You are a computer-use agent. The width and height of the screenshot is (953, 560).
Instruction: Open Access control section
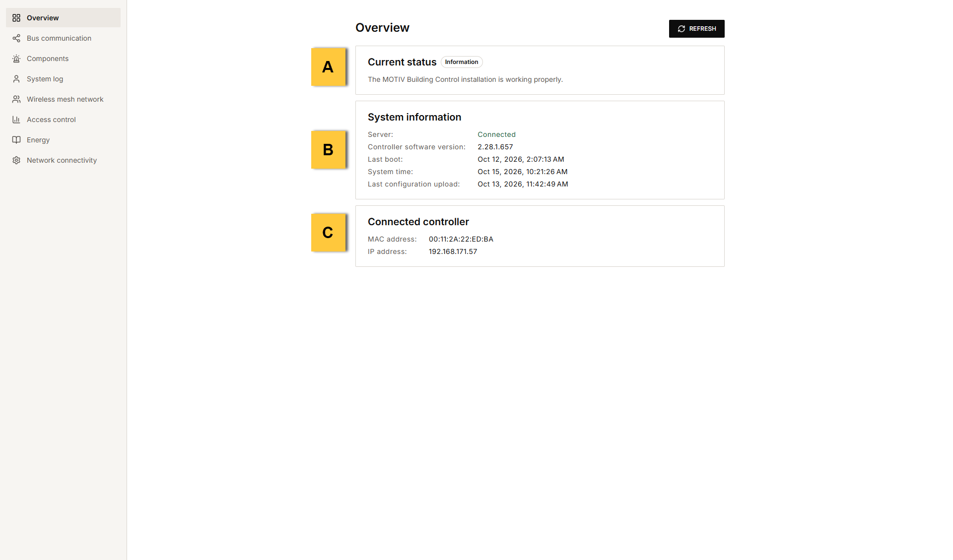pyautogui.click(x=63, y=120)
